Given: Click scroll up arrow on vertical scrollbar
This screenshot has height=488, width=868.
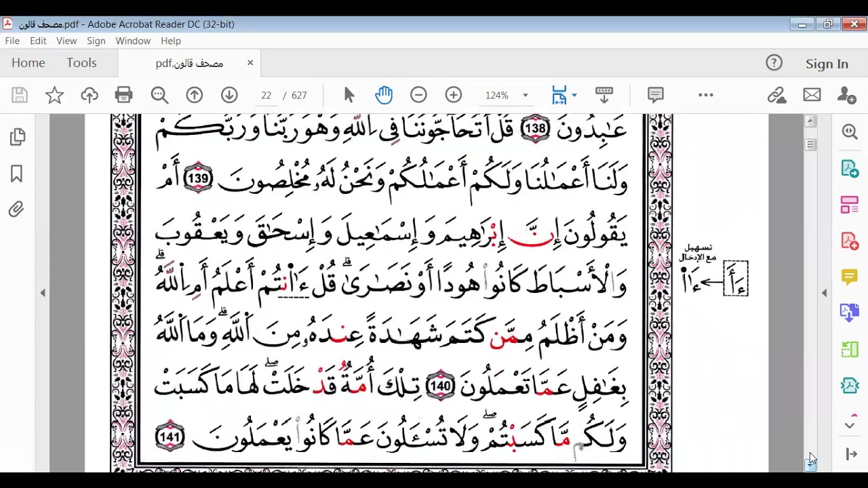Looking at the screenshot, I should coord(810,121).
